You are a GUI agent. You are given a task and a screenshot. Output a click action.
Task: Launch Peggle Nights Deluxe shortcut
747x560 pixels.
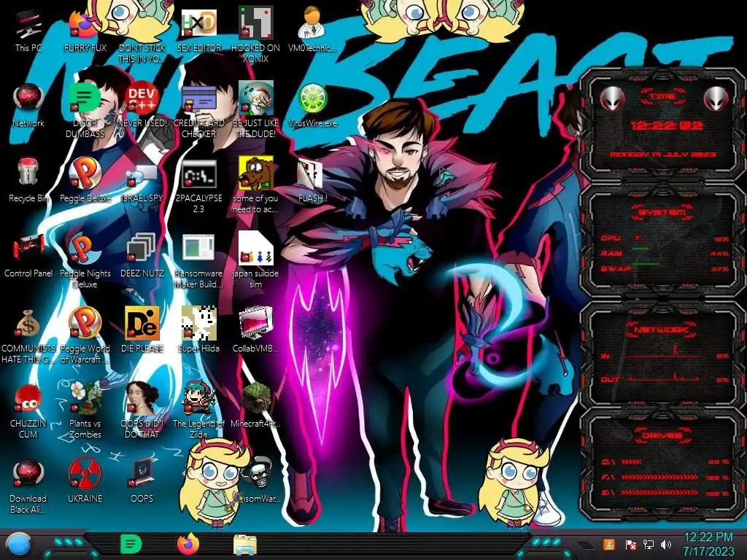85,249
